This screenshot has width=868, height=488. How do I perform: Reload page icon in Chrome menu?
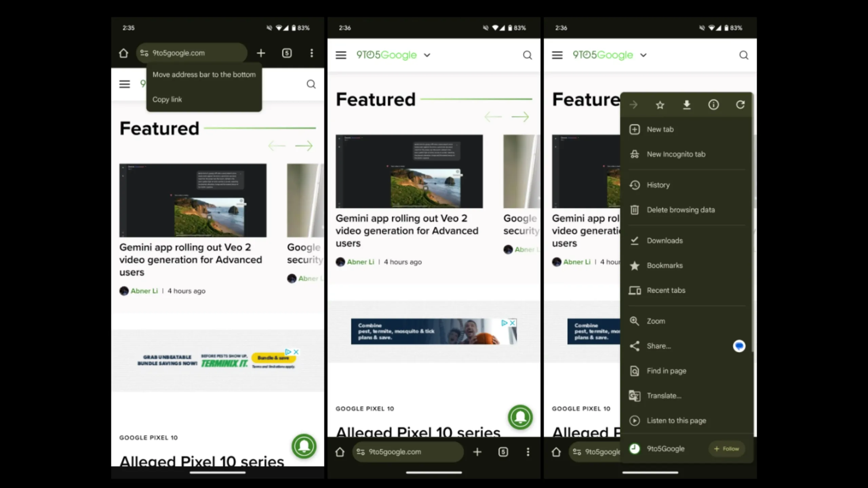[x=740, y=105]
